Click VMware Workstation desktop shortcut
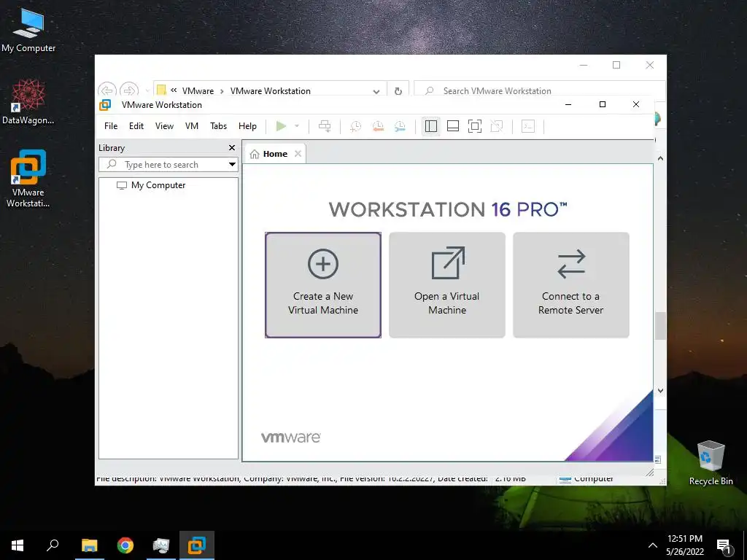Screen dimensions: 747x560 click(x=28, y=179)
